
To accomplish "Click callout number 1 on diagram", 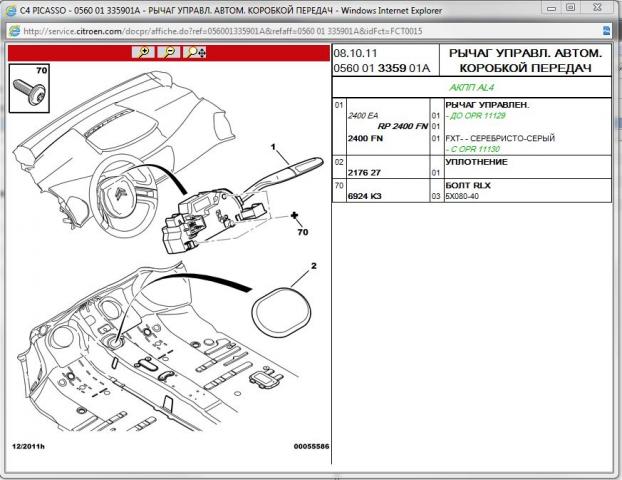I will click(x=271, y=147).
